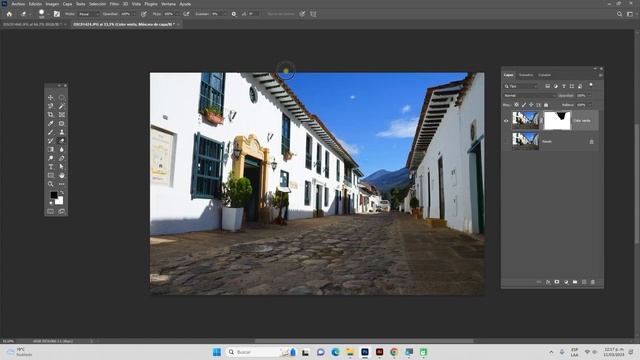Select the Frame tool
Viewport: 640px width, 360px height.
[x=62, y=115]
